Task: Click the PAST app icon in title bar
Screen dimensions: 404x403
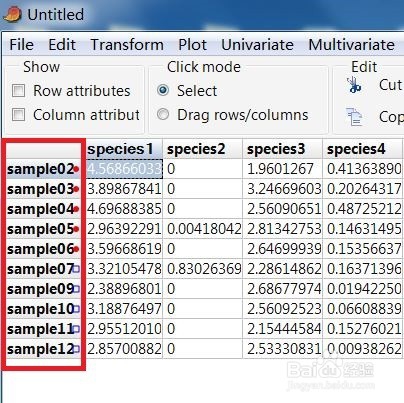Action: point(13,15)
